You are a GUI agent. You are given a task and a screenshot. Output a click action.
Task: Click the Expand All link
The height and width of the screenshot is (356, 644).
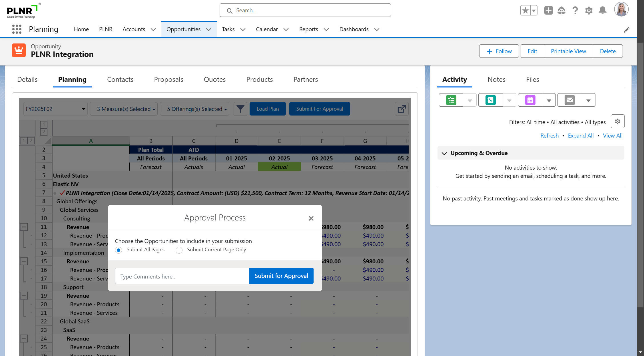pyautogui.click(x=581, y=136)
